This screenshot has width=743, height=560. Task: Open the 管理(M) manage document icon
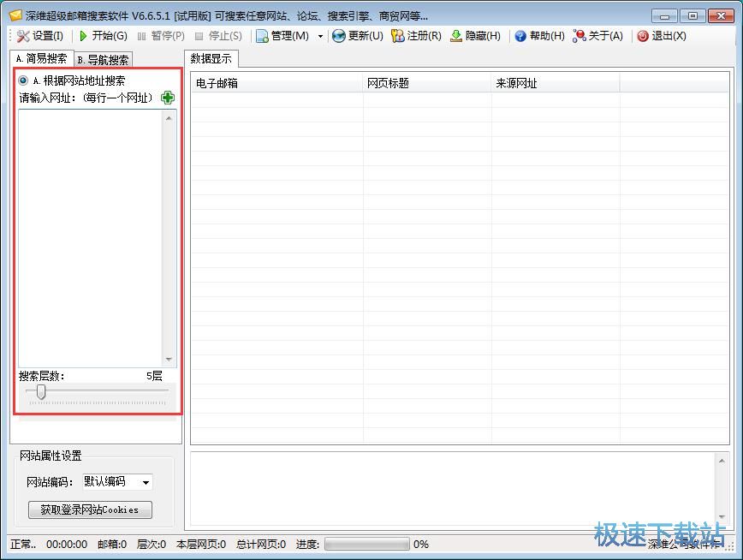[x=262, y=36]
